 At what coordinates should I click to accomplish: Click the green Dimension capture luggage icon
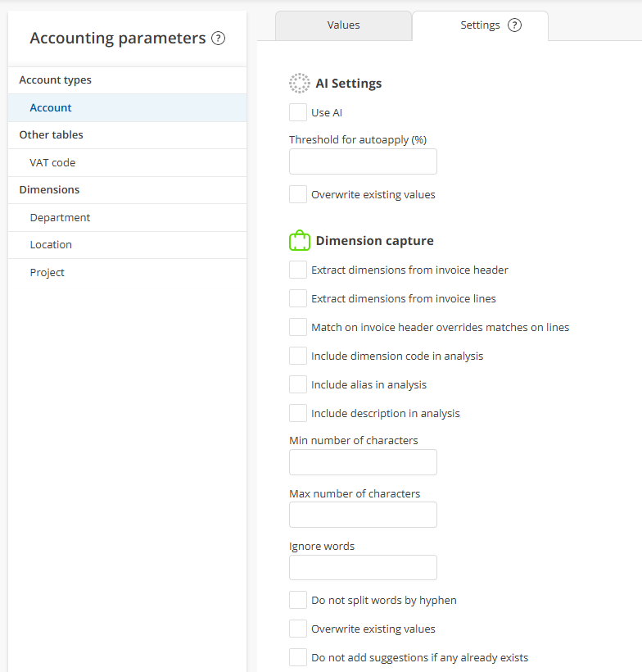(x=299, y=240)
